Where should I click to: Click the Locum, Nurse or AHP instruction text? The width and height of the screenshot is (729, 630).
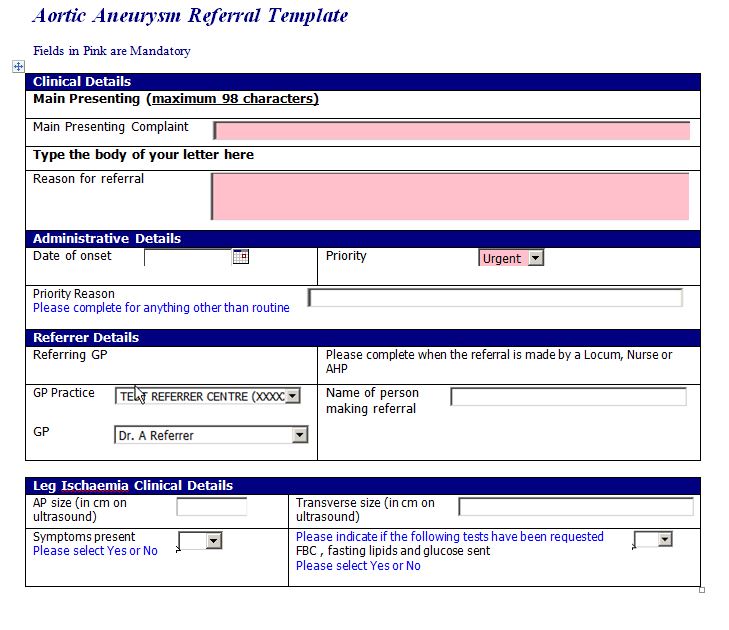[499, 362]
